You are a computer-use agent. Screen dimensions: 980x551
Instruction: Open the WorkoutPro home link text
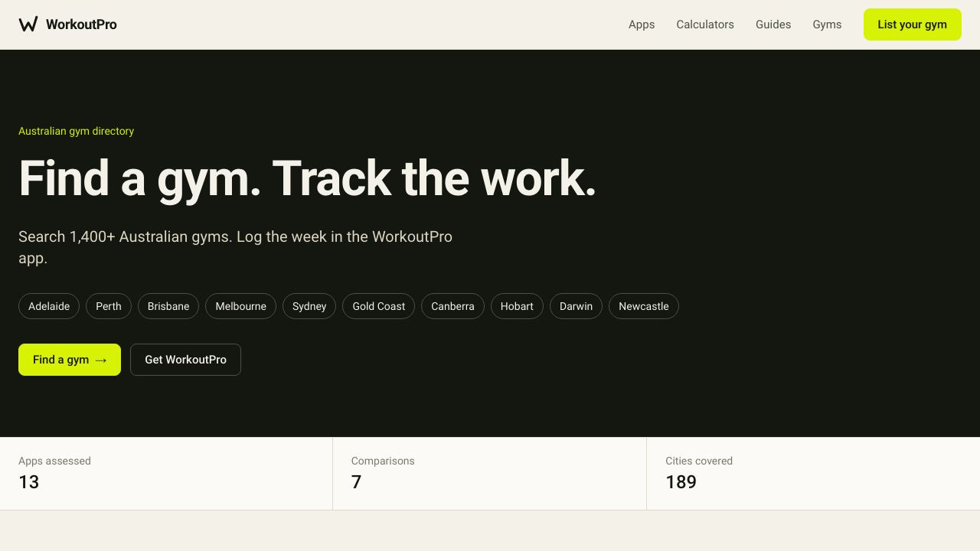click(81, 24)
